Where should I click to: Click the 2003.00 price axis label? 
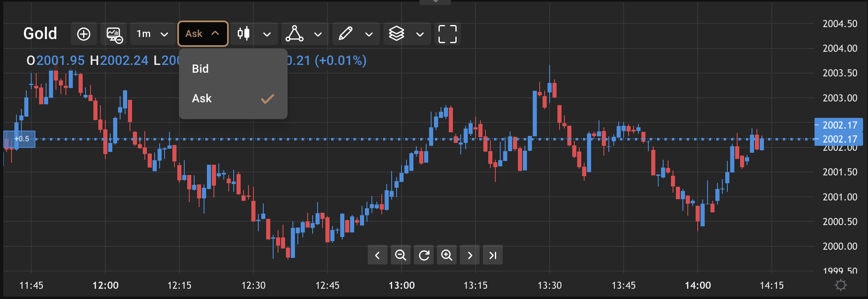(840, 98)
